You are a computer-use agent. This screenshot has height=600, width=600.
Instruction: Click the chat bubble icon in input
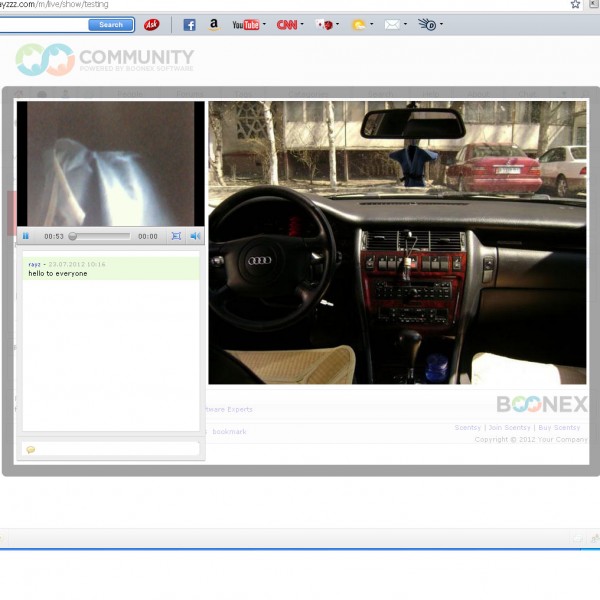pyautogui.click(x=31, y=450)
